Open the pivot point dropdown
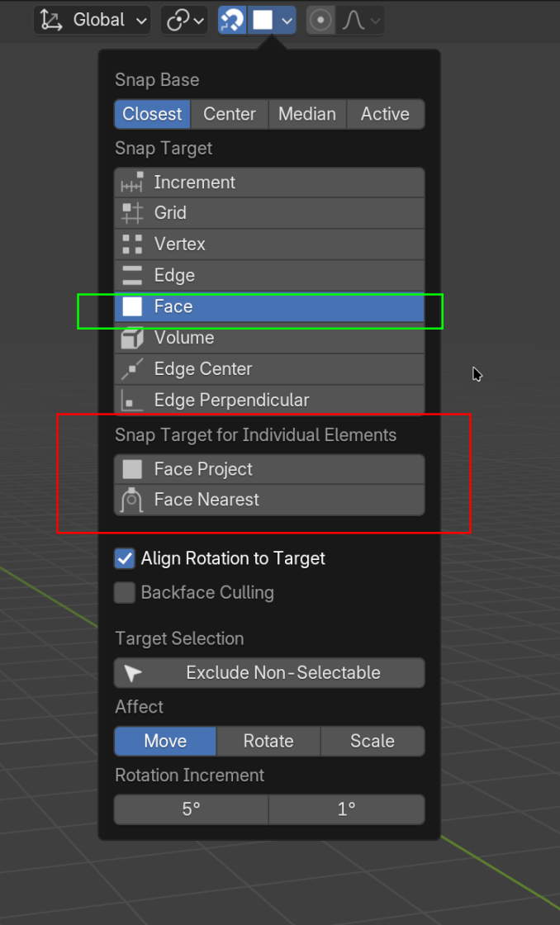560x925 pixels. pos(184,20)
